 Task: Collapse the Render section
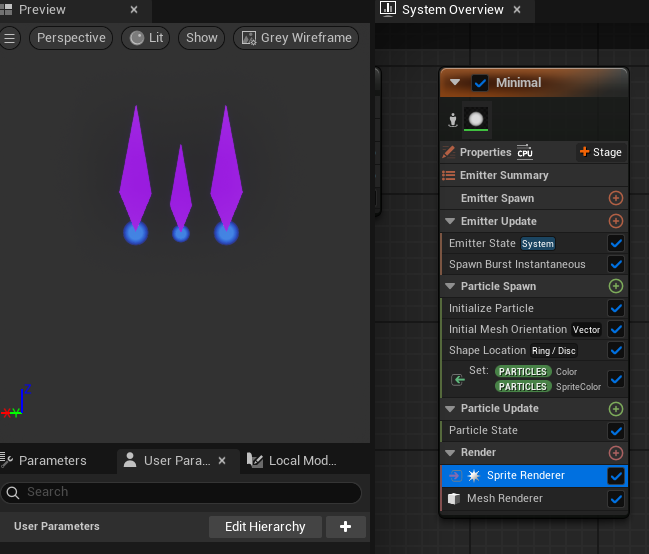pyautogui.click(x=450, y=453)
